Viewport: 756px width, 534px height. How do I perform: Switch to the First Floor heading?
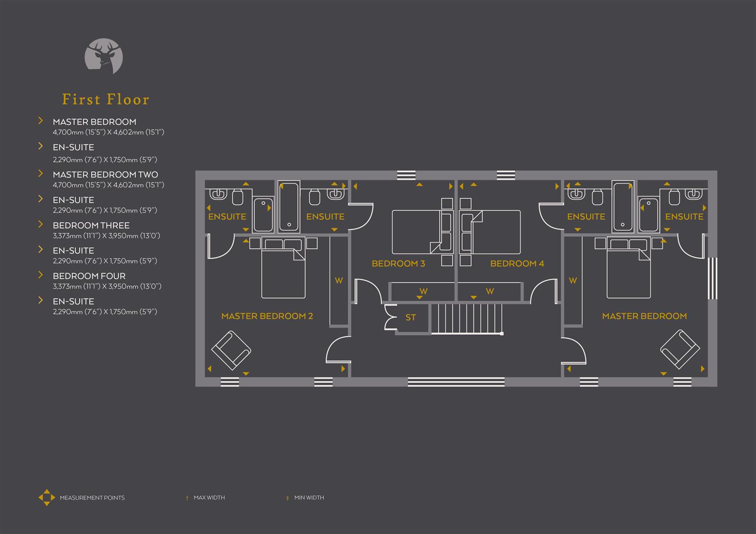point(105,99)
